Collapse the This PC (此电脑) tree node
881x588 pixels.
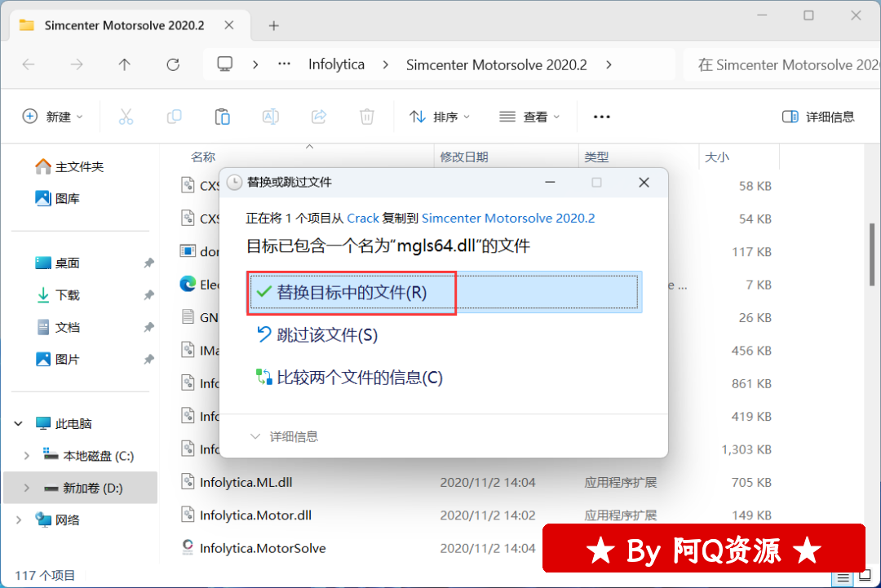(x=19, y=423)
